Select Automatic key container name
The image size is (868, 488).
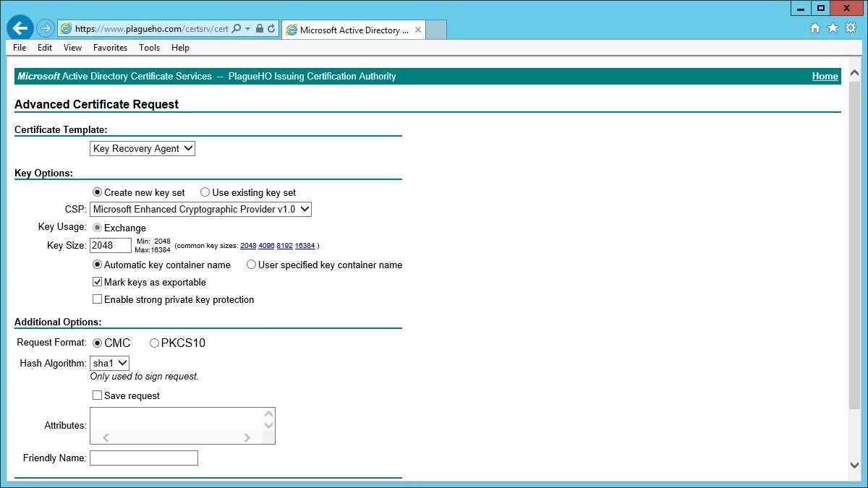pos(98,265)
